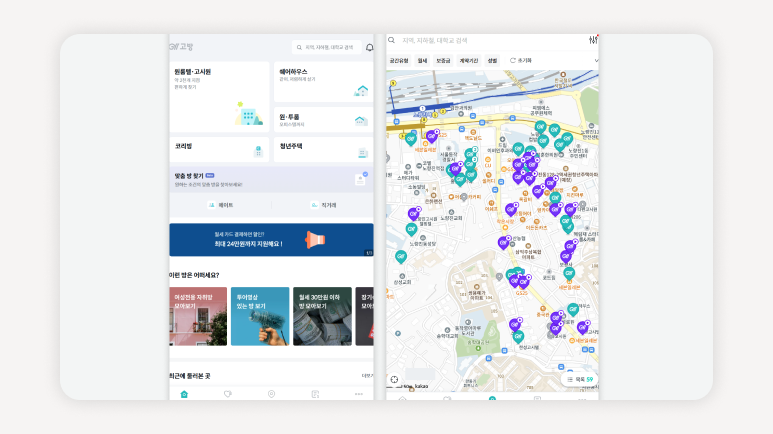The width and height of the screenshot is (773, 434).
Task: Click 더보기 next to 최근에 둘러본 곳
Action: click(367, 376)
